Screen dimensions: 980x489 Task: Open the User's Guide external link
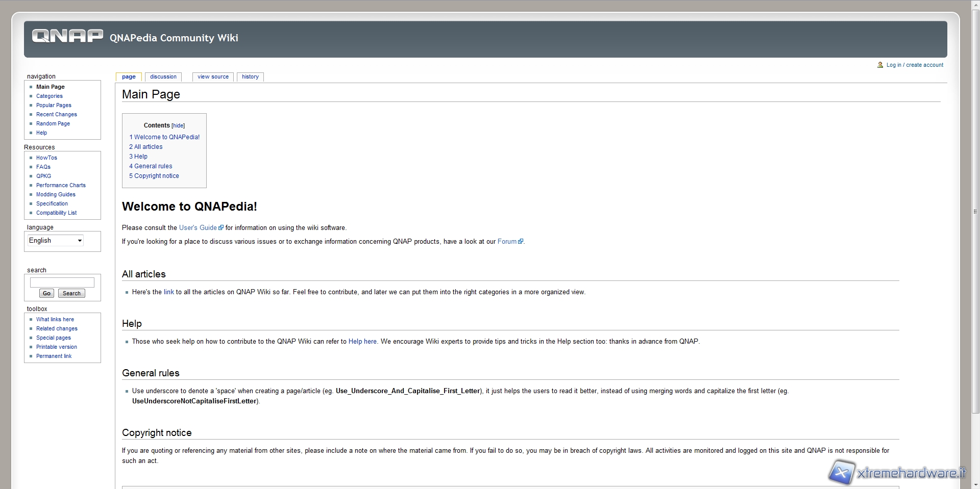[198, 228]
